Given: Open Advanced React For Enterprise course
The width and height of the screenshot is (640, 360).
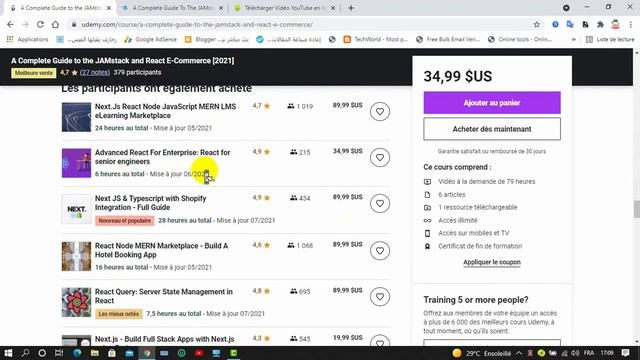Looking at the screenshot, I should click(x=162, y=157).
